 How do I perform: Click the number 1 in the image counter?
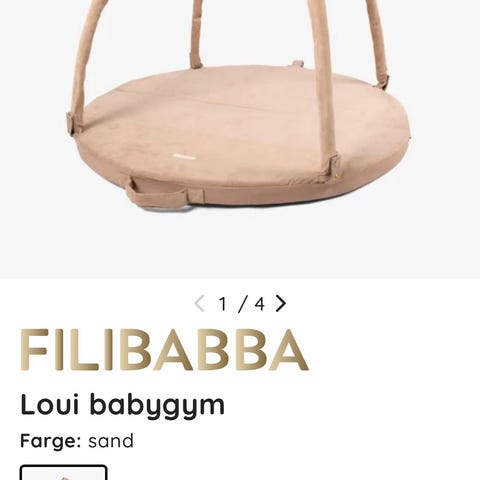point(223,304)
